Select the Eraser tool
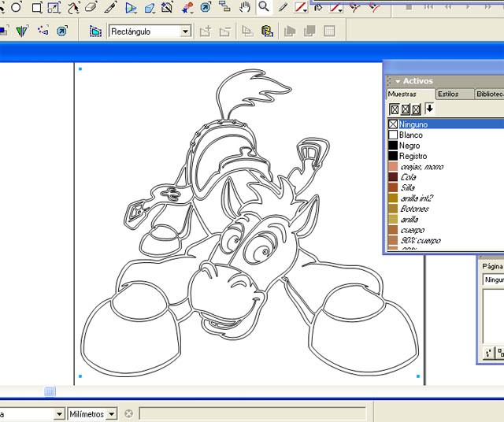The width and height of the screenshot is (504, 422). pos(91,7)
